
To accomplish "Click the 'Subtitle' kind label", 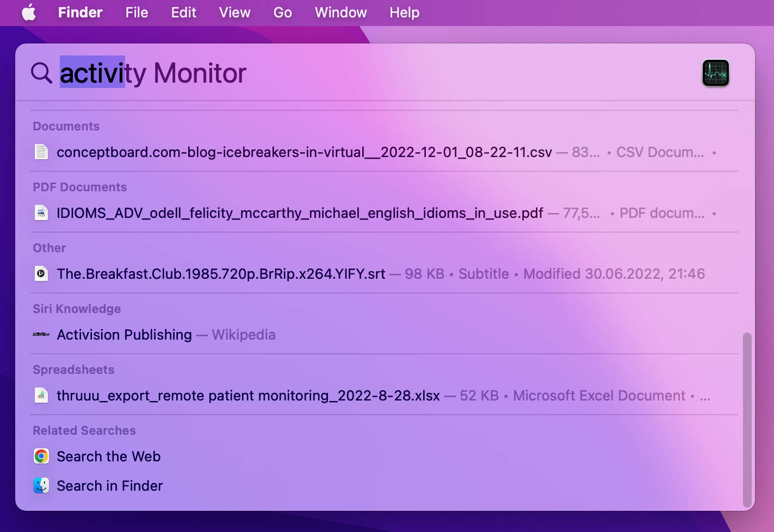I will [x=484, y=274].
